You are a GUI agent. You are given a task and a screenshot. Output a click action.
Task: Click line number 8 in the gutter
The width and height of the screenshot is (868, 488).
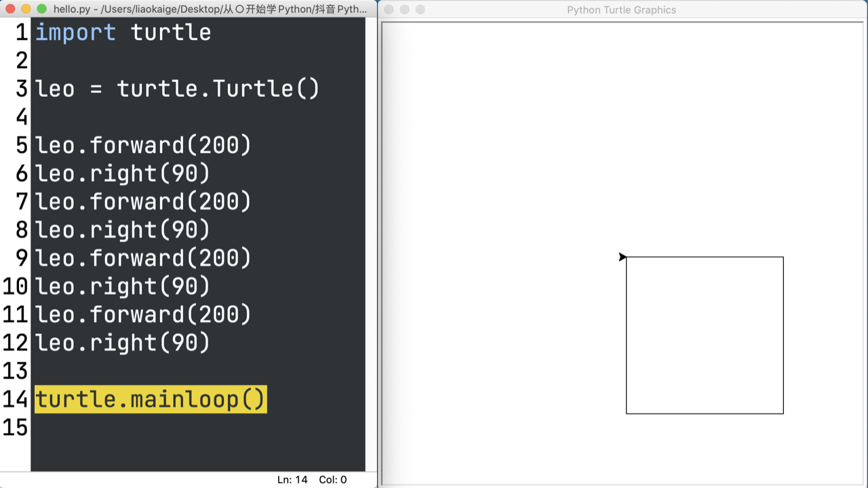22,230
